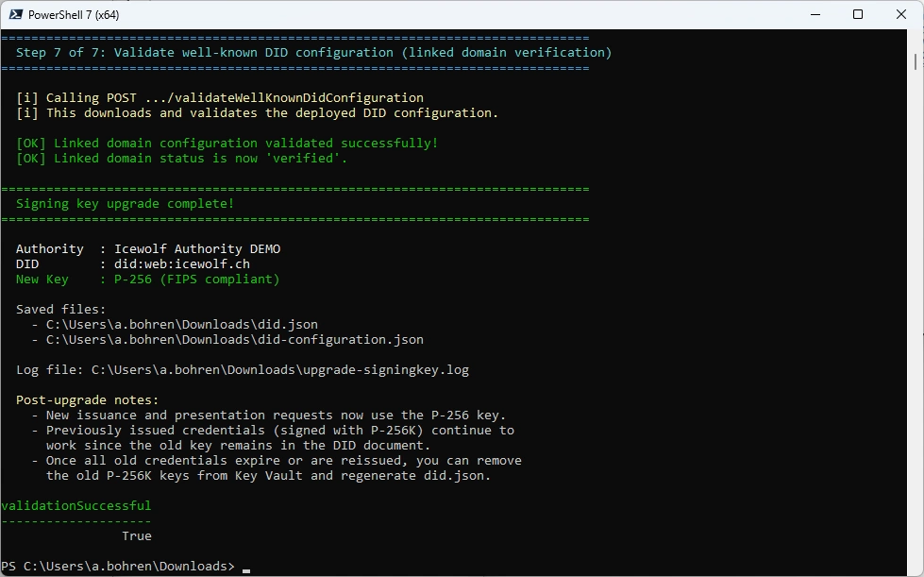
Task: Click the 'P-256 (FIPS compliant)' key text
Action: pos(196,279)
